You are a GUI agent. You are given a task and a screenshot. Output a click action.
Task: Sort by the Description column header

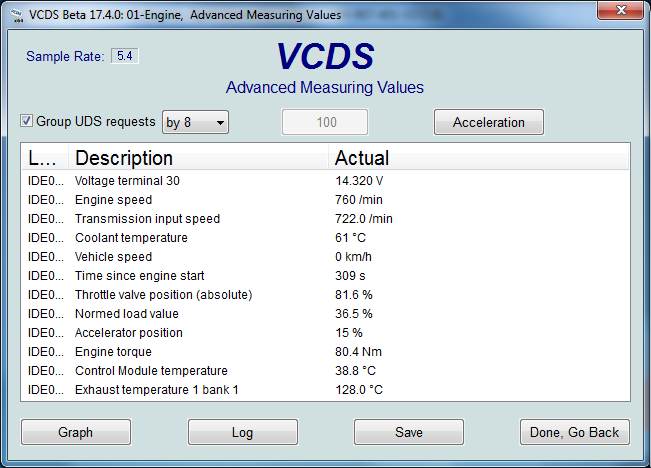tap(198, 158)
